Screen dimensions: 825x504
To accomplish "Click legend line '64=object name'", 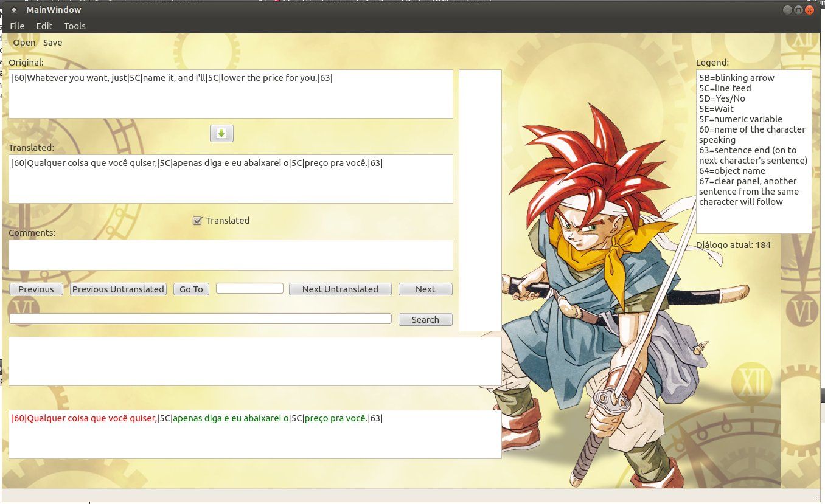I will click(x=732, y=171).
